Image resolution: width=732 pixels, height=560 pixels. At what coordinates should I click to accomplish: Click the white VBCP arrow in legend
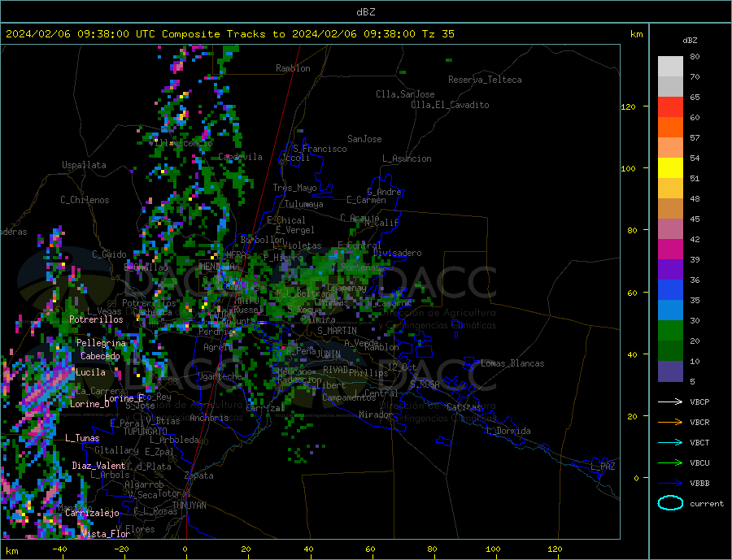click(670, 402)
